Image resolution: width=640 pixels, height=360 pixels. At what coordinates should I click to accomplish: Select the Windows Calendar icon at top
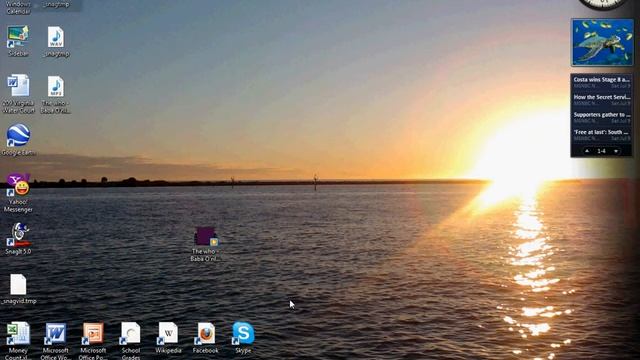[18, 7]
